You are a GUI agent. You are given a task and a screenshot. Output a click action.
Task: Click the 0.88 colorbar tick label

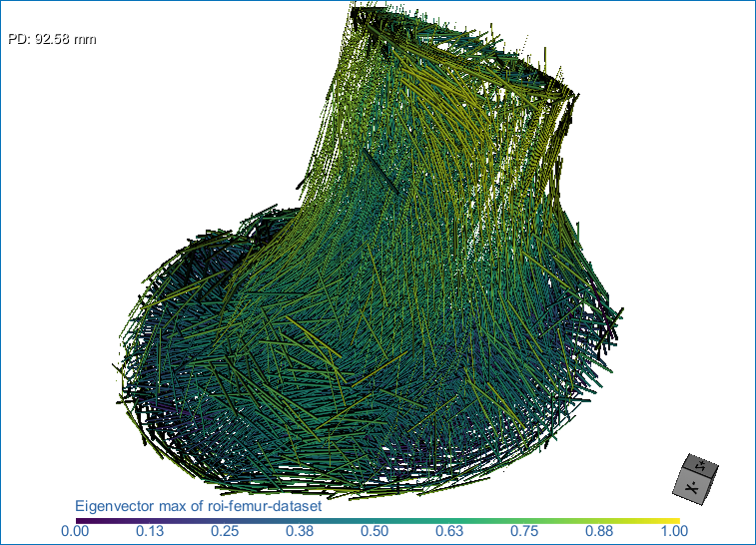pos(603,531)
